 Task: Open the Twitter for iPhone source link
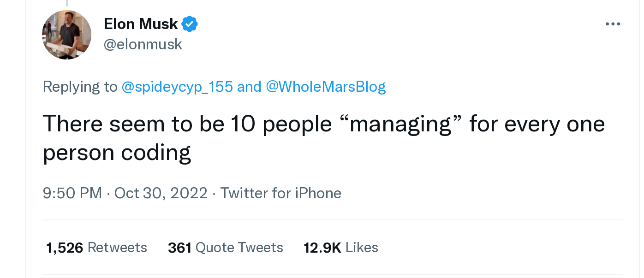click(280, 193)
